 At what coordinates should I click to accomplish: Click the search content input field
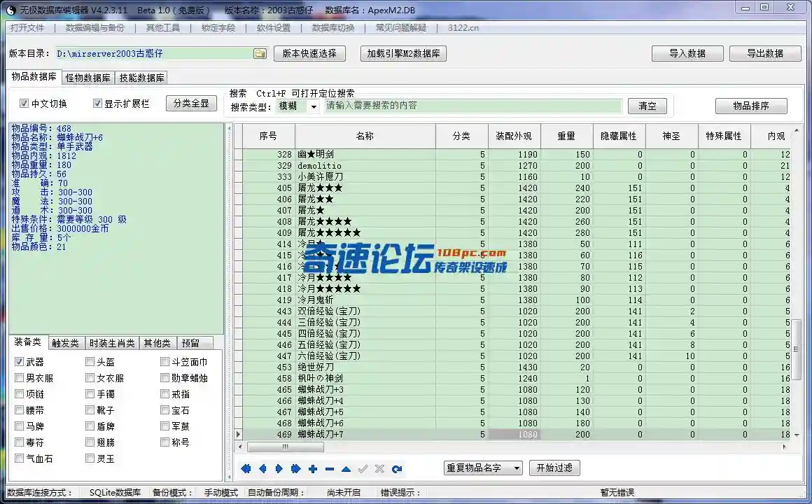[x=472, y=106]
